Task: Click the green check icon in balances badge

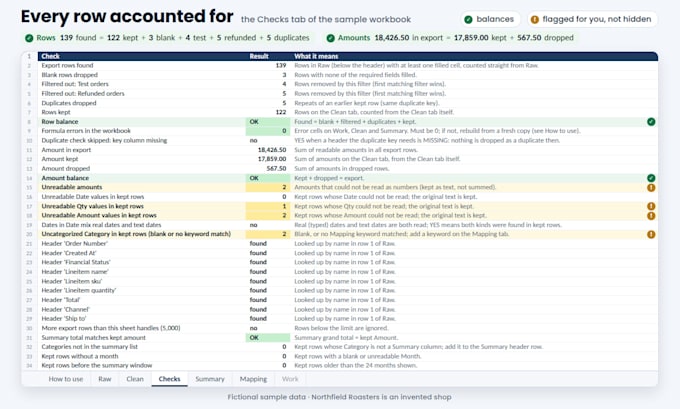Action: (468, 20)
